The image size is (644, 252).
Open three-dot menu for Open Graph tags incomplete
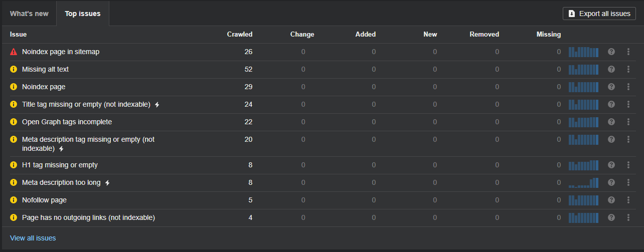[x=628, y=122]
